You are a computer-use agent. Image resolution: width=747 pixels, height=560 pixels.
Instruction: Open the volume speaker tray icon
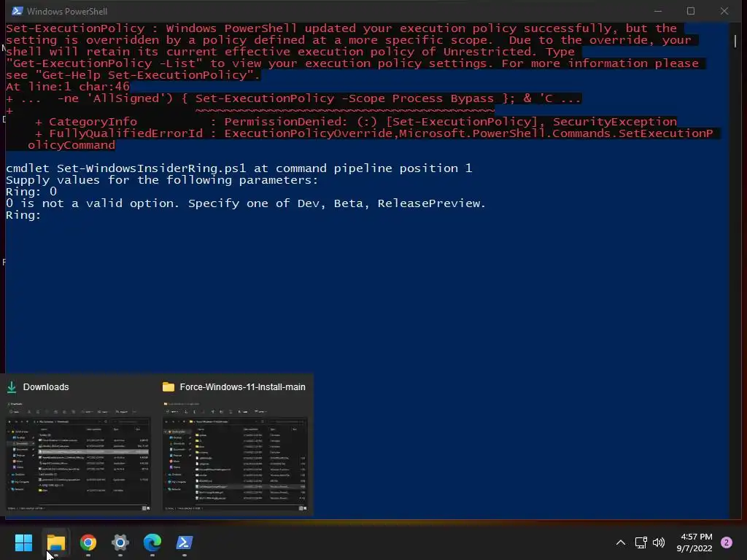[x=659, y=542]
